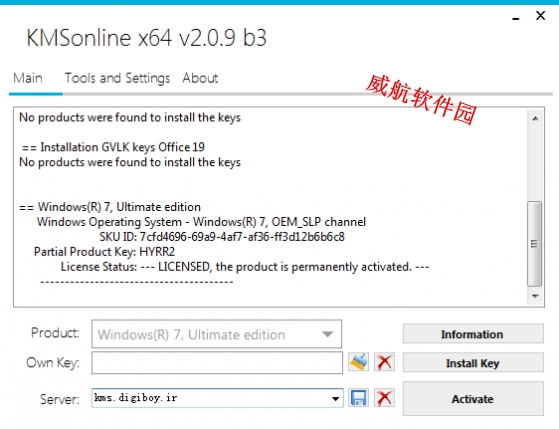This screenshot has width=559, height=429.
Task: Click the log scrollbar down arrow
Action: point(535,296)
